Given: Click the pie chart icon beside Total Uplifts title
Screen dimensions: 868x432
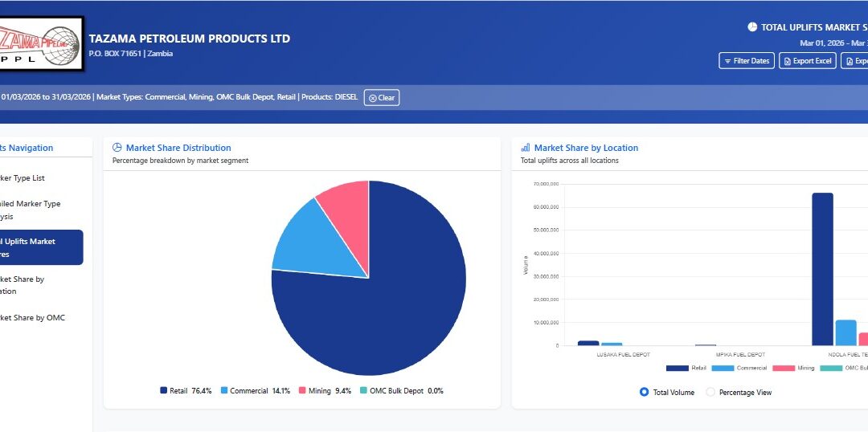Looking at the screenshot, I should click(752, 27).
